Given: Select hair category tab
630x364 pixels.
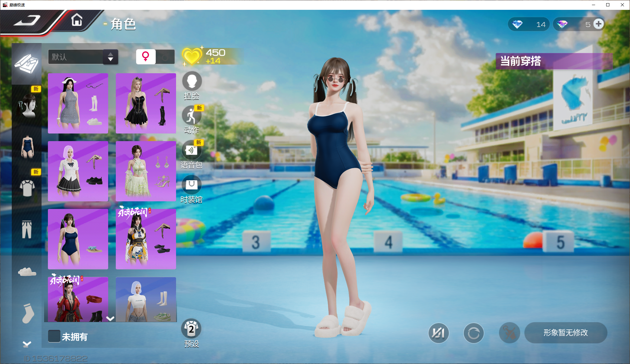Looking at the screenshot, I should click(27, 105).
